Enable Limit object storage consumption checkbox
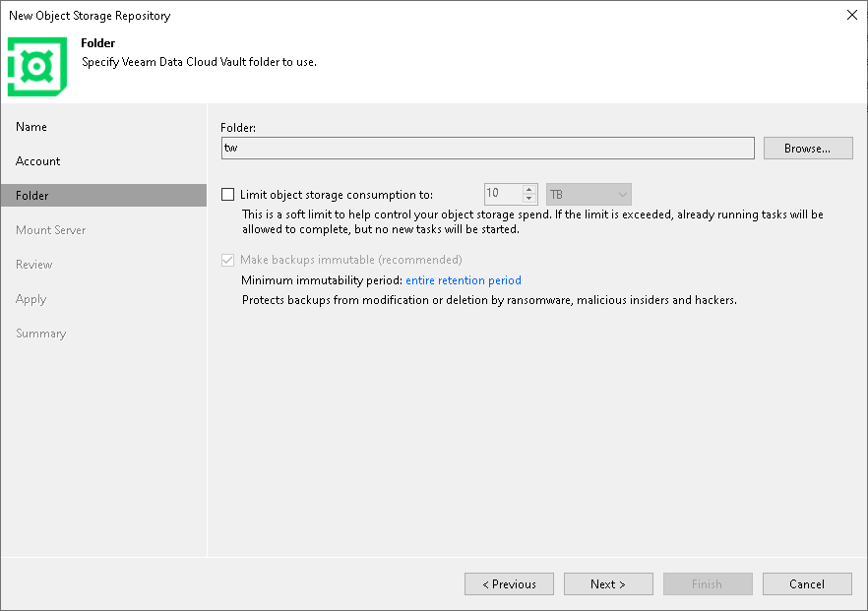The height and width of the screenshot is (611, 868). tap(227, 194)
